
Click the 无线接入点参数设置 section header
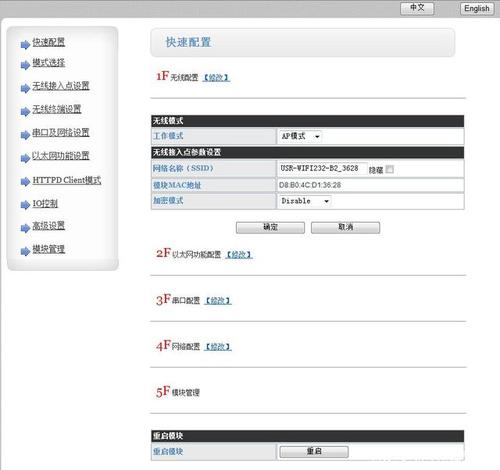tap(307, 152)
